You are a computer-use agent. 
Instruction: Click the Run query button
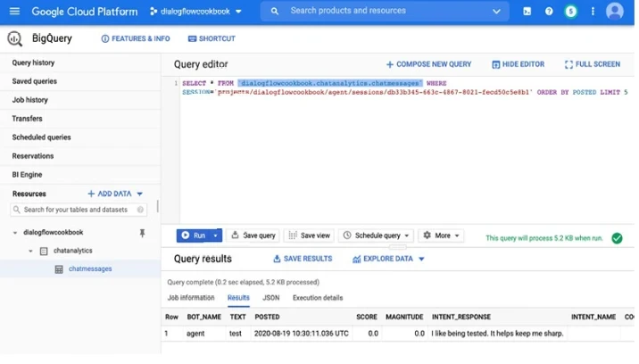[194, 236]
